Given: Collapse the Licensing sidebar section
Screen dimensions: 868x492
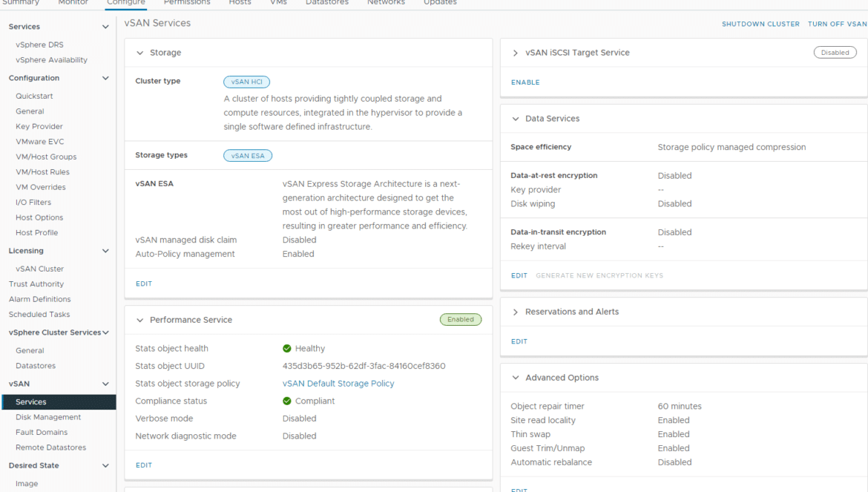Looking at the screenshot, I should [x=105, y=251].
